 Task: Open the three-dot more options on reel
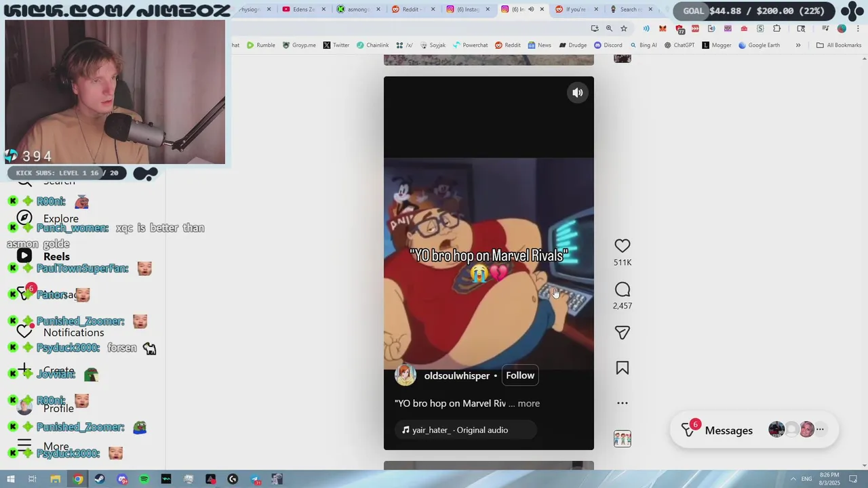623,403
